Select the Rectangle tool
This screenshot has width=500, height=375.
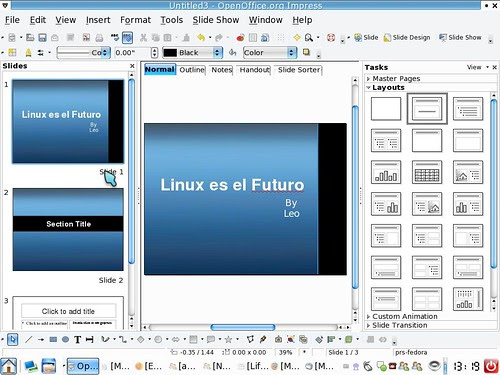pyautogui.click(x=53, y=340)
